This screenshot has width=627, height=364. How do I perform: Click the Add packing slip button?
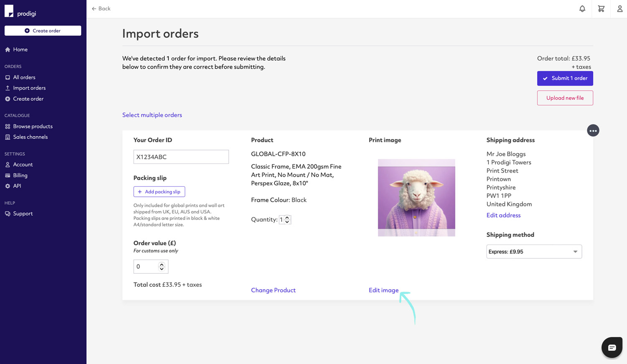coord(159,192)
